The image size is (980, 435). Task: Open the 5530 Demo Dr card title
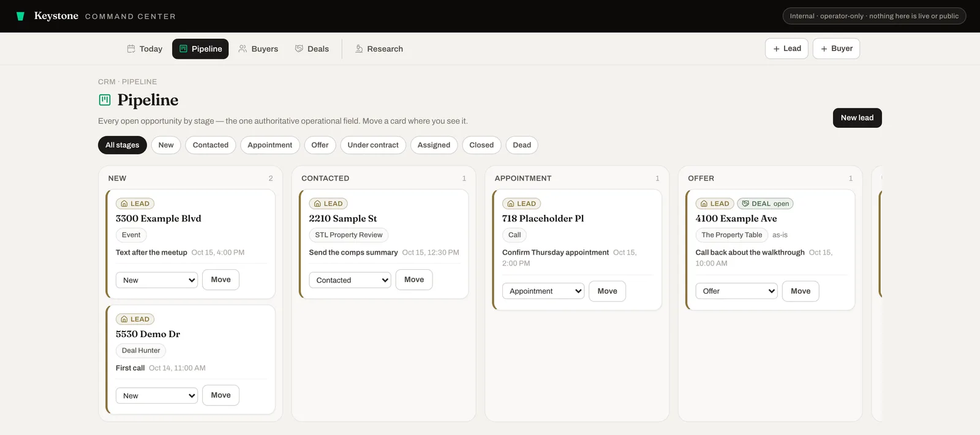(148, 334)
